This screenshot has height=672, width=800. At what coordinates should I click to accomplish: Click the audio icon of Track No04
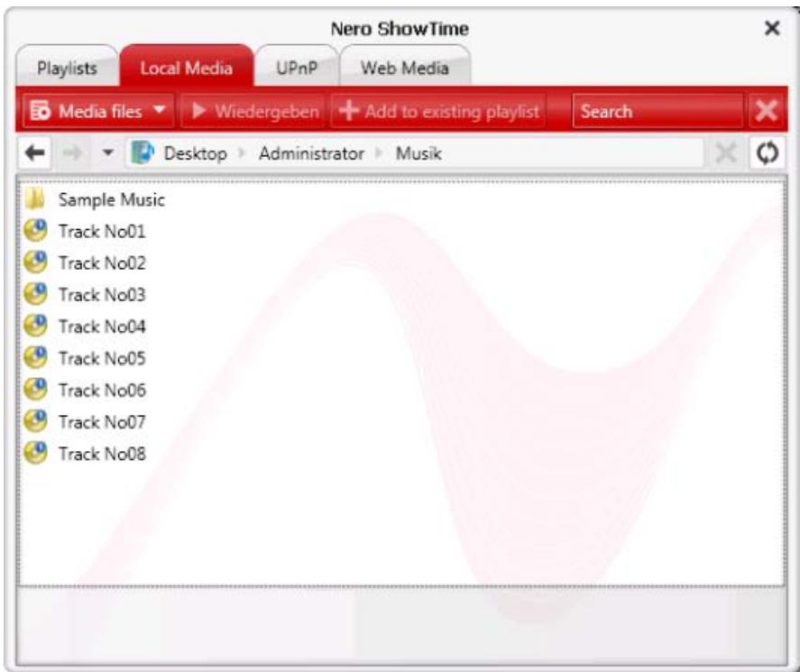(36, 326)
